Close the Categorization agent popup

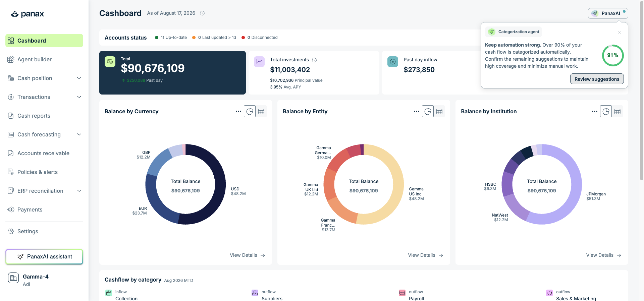[620, 33]
